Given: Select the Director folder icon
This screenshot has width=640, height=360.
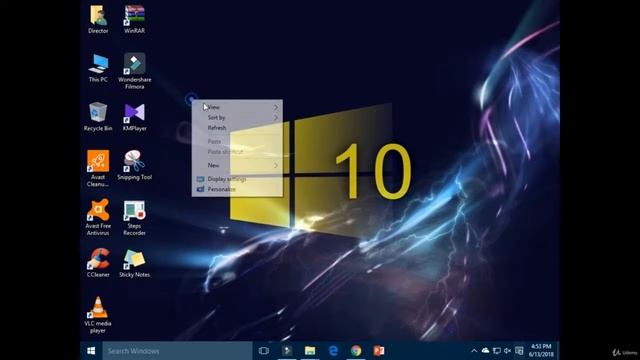Looking at the screenshot, I should (x=98, y=19).
